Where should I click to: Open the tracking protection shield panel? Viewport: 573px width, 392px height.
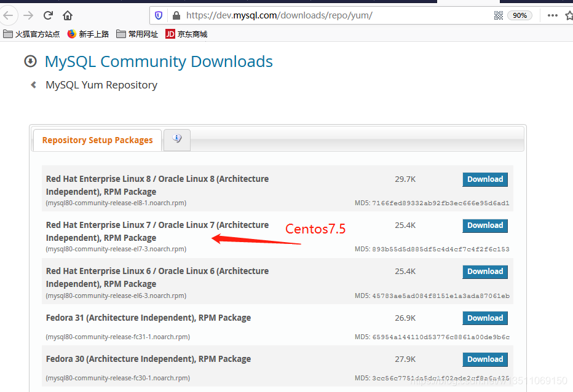click(x=159, y=15)
